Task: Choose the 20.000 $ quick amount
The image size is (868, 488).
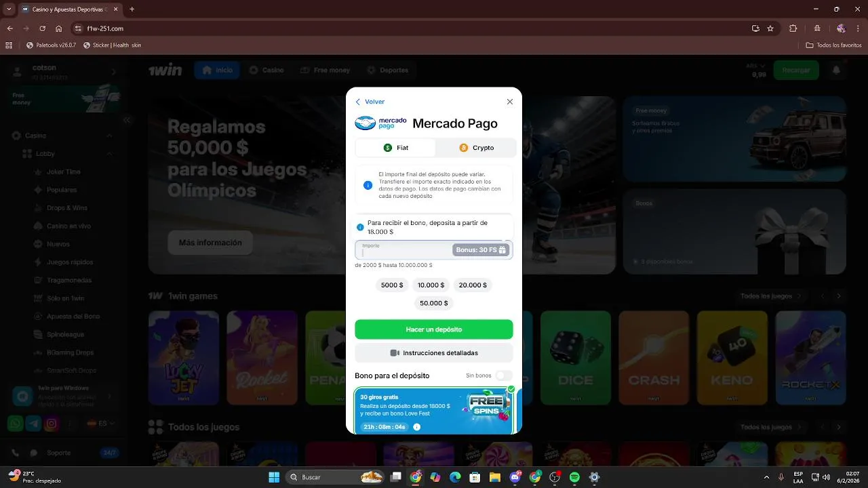Action: [473, 285]
